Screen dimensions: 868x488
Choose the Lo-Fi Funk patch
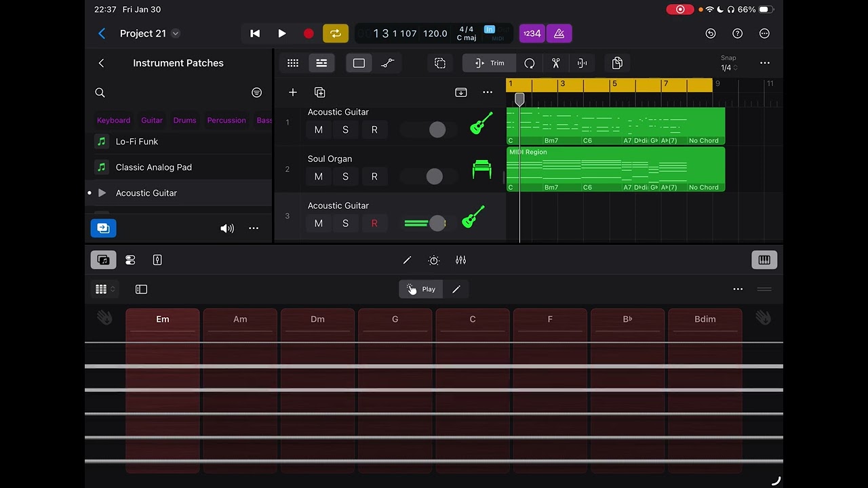[178, 142]
